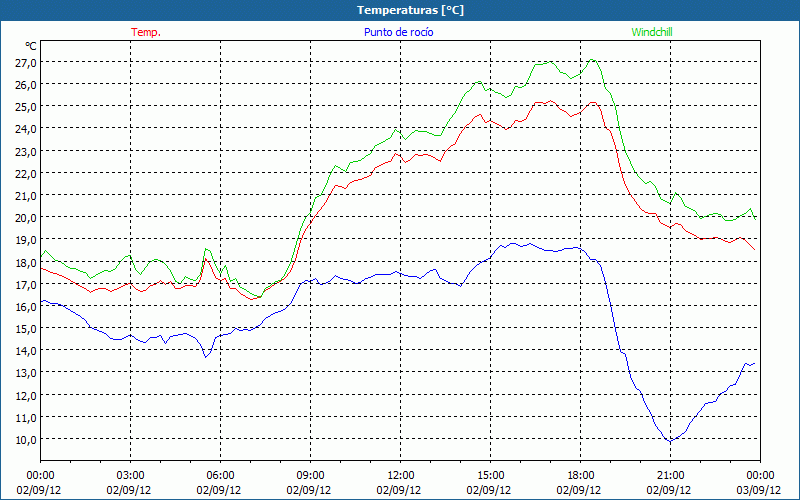Click the '26,0' y-axis value

coord(26,85)
